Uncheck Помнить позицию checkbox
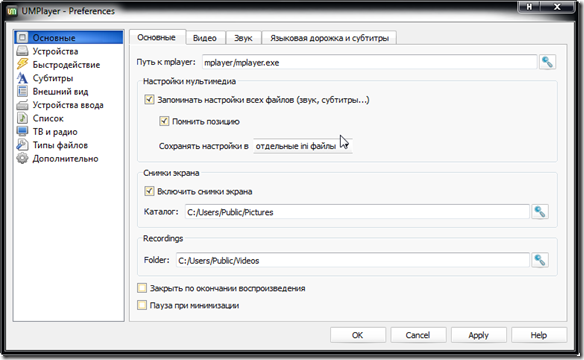The height and width of the screenshot is (360, 584). pyautogui.click(x=164, y=121)
